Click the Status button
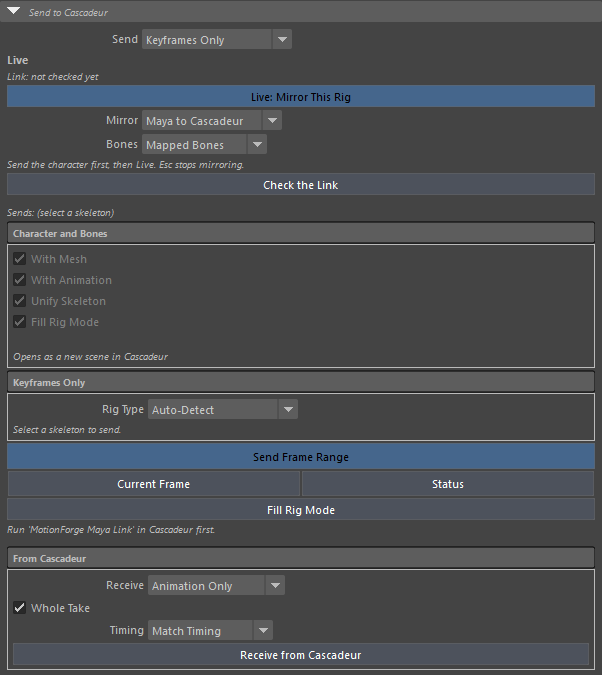The height and width of the screenshot is (675, 602). [x=448, y=484]
